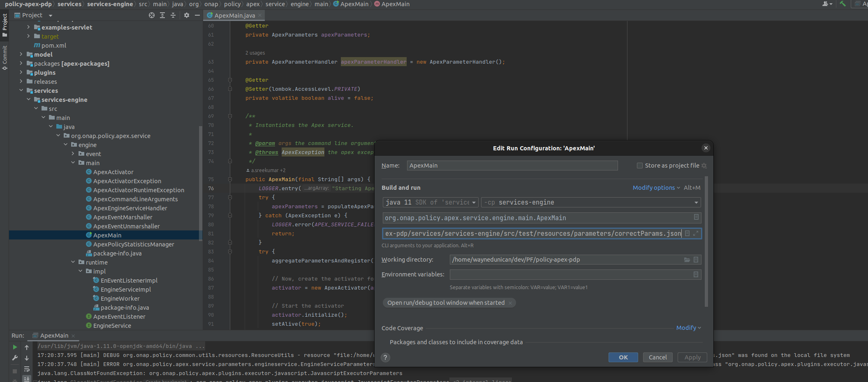This screenshot has width=868, height=382.
Task: Expand the program arguments field
Action: tap(696, 233)
